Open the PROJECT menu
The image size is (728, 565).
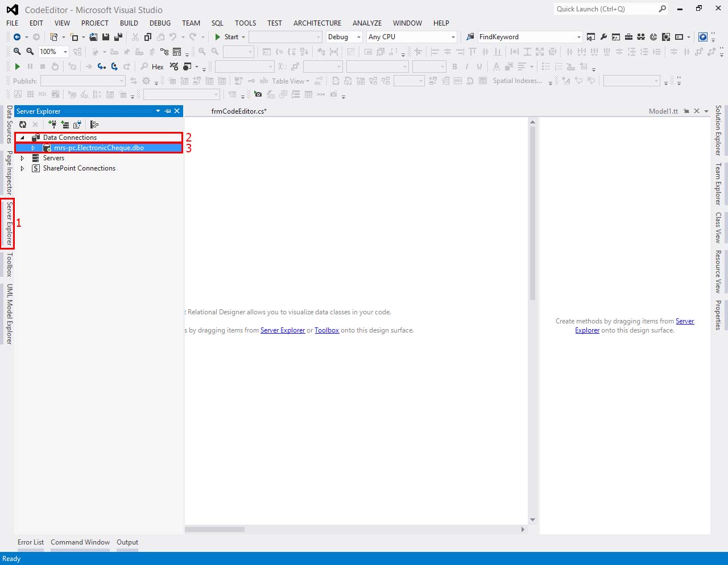pos(95,23)
